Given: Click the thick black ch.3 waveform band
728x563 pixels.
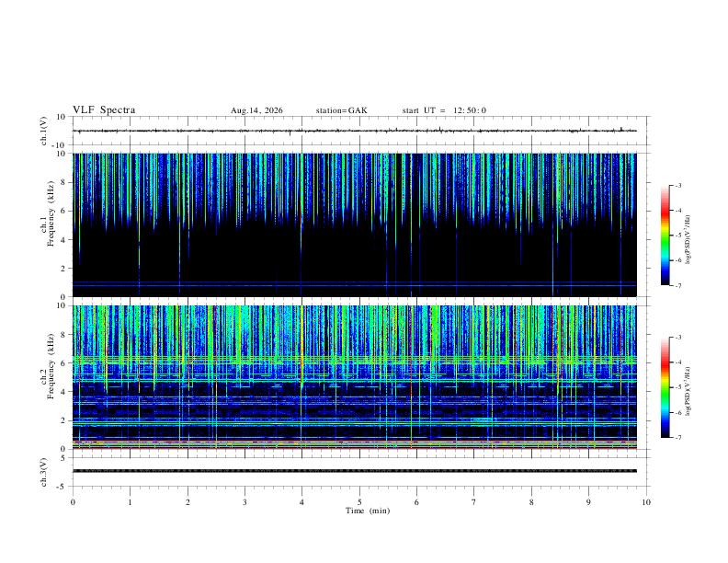Looking at the screenshot, I should (x=354, y=471).
